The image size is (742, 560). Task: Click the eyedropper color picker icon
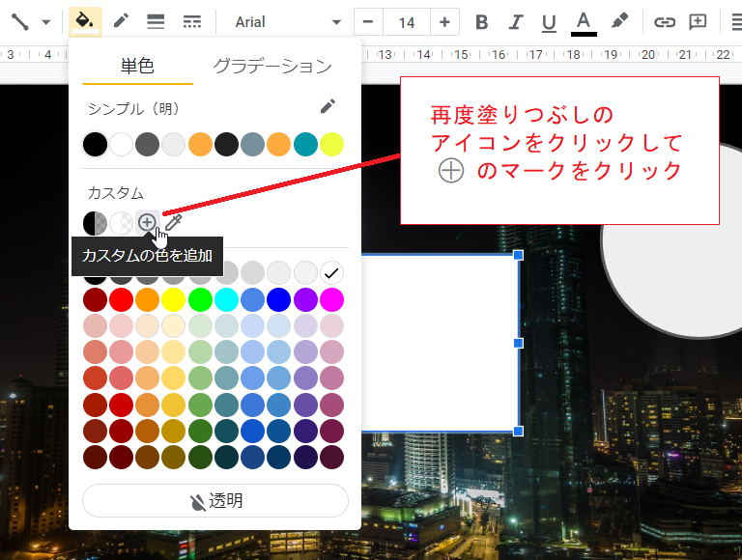click(x=173, y=222)
